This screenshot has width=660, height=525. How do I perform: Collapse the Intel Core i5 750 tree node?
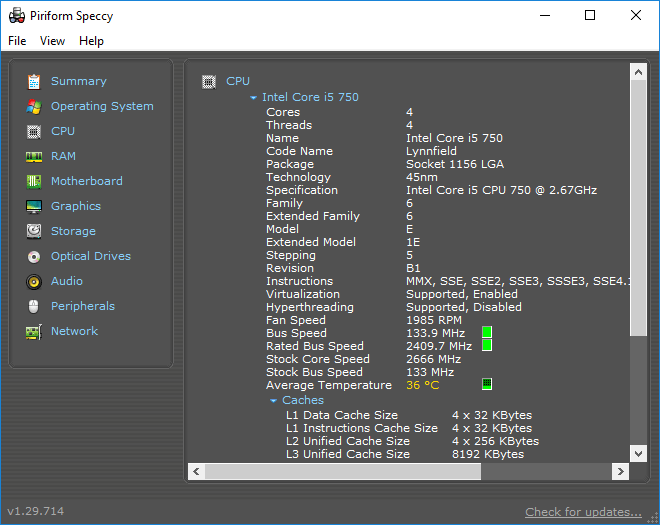(253, 98)
